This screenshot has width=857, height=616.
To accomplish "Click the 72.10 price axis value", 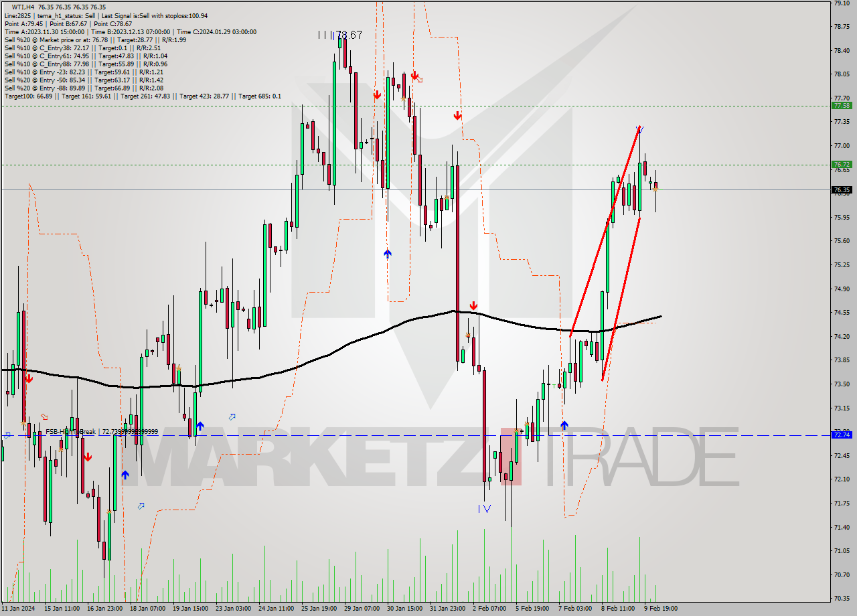I will pyautogui.click(x=842, y=479).
